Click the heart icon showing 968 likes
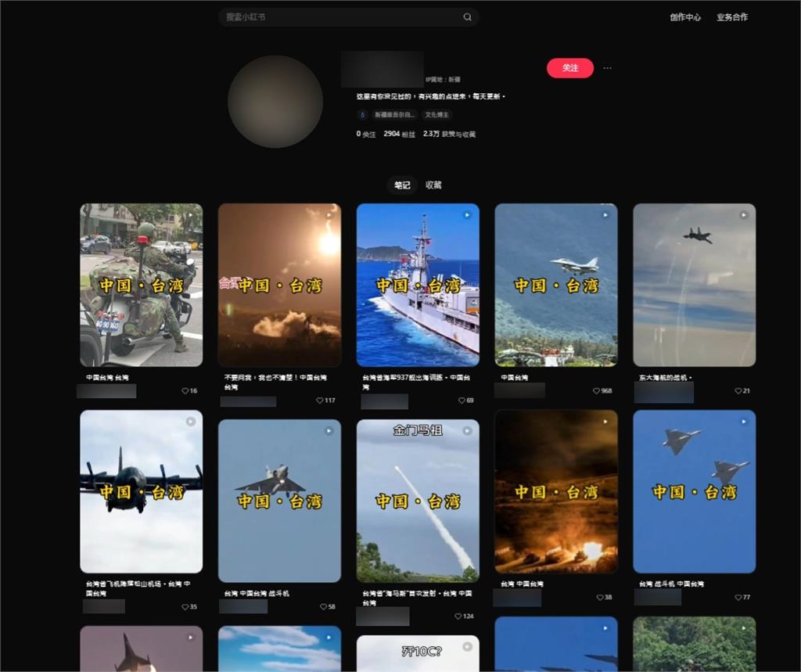The height and width of the screenshot is (672, 801). pos(596,391)
